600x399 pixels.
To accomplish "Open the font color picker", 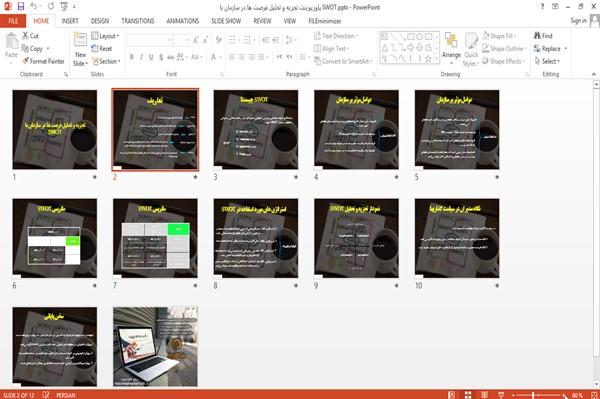I will point(215,57).
